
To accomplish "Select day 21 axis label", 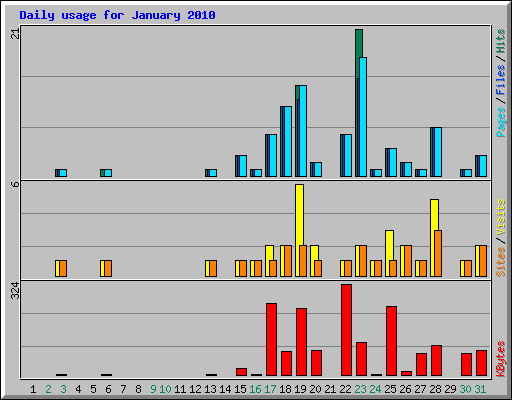I will [x=330, y=389].
